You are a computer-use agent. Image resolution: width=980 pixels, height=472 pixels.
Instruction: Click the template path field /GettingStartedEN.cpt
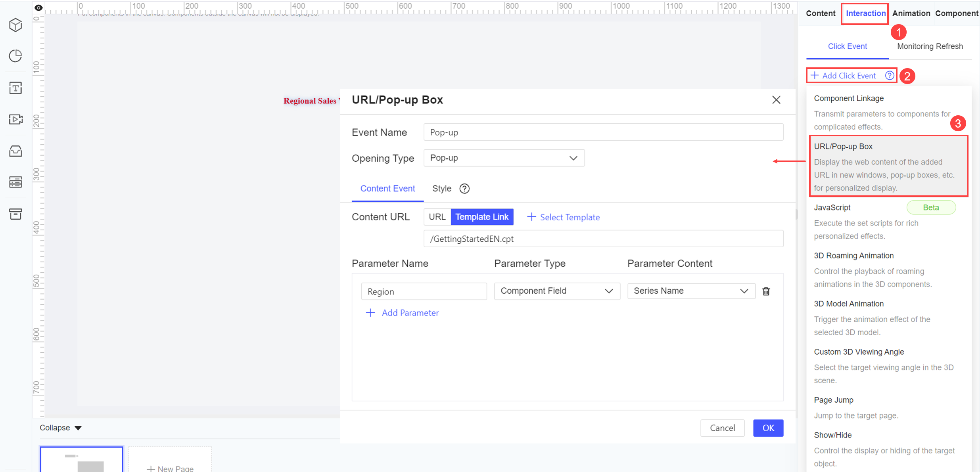tap(603, 239)
